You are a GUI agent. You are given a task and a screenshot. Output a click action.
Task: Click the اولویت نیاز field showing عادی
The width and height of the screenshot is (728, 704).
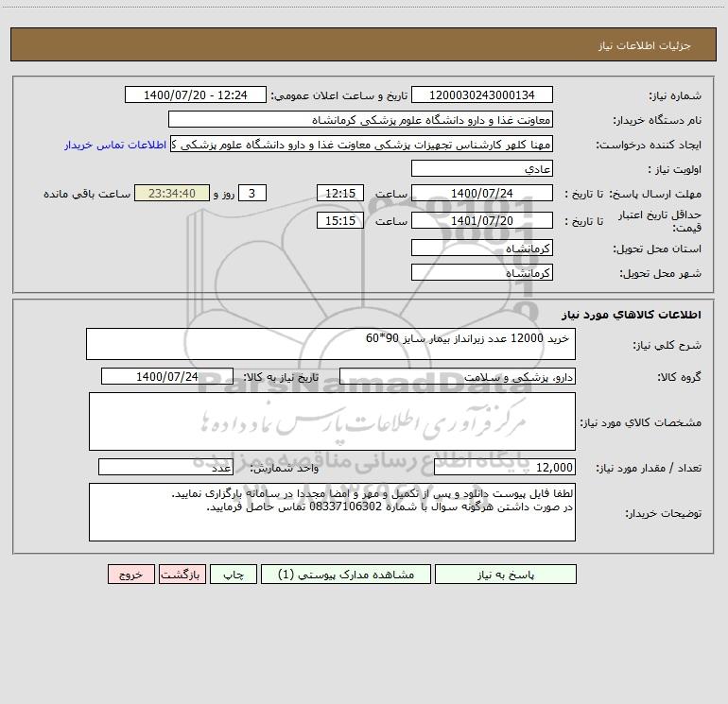click(x=482, y=168)
